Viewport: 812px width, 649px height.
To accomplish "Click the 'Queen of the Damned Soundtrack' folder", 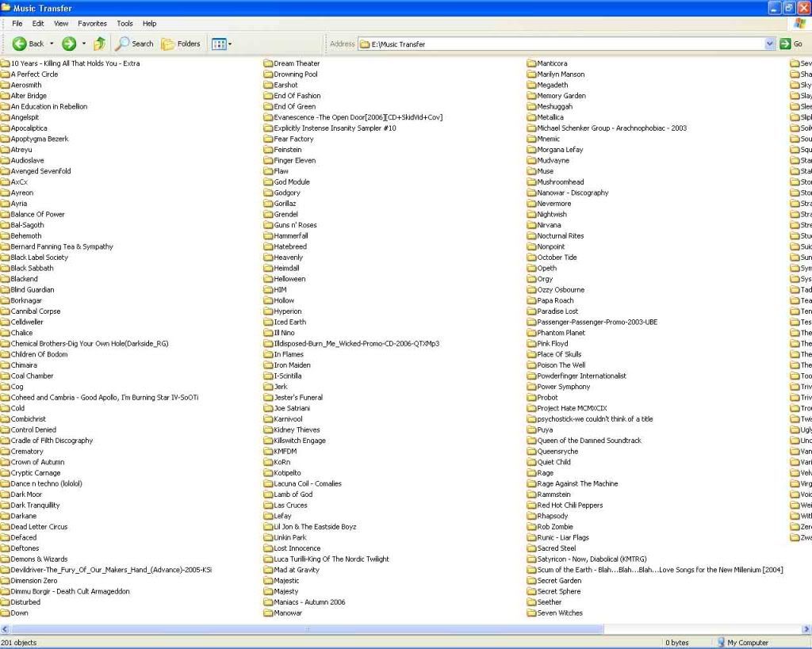I will [584, 441].
